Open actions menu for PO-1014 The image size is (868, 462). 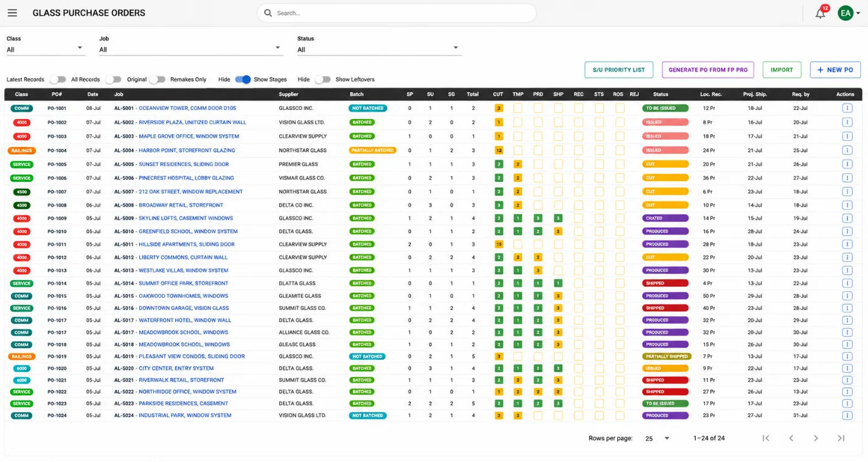tap(847, 283)
